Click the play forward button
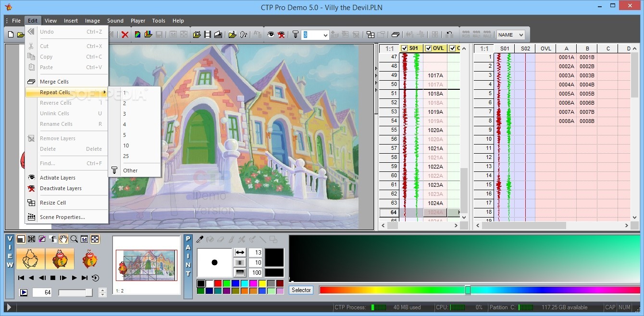 [x=74, y=278]
